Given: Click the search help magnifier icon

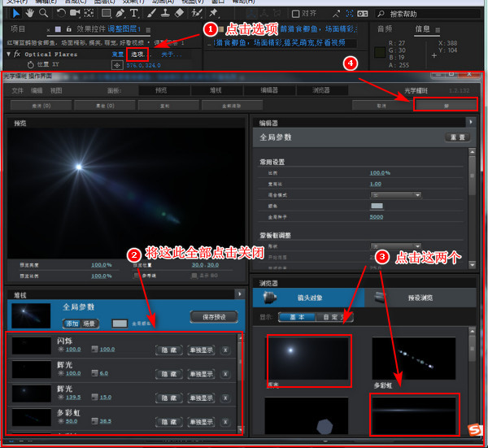Looking at the screenshot, I should 381,14.
